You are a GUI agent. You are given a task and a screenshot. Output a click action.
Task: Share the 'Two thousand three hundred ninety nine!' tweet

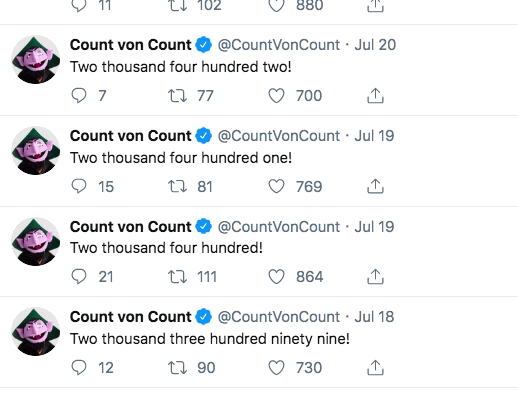coord(375,367)
